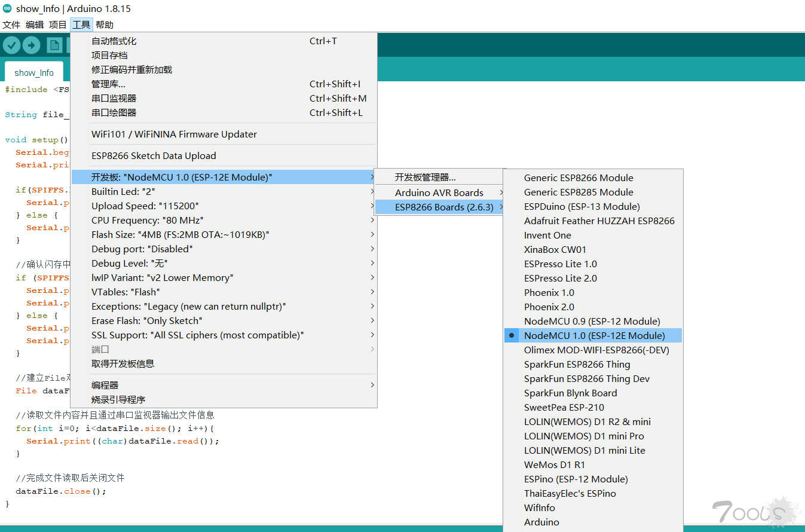Expand the Arduino AVR Boards submenu
Screen dimensions: 805x532
[440, 193]
